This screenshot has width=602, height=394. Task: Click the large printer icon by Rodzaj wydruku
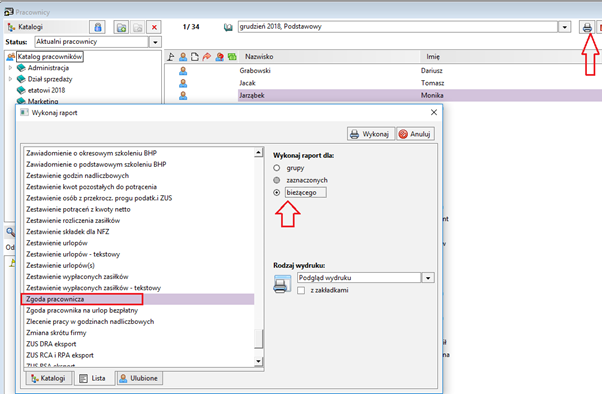coord(281,284)
